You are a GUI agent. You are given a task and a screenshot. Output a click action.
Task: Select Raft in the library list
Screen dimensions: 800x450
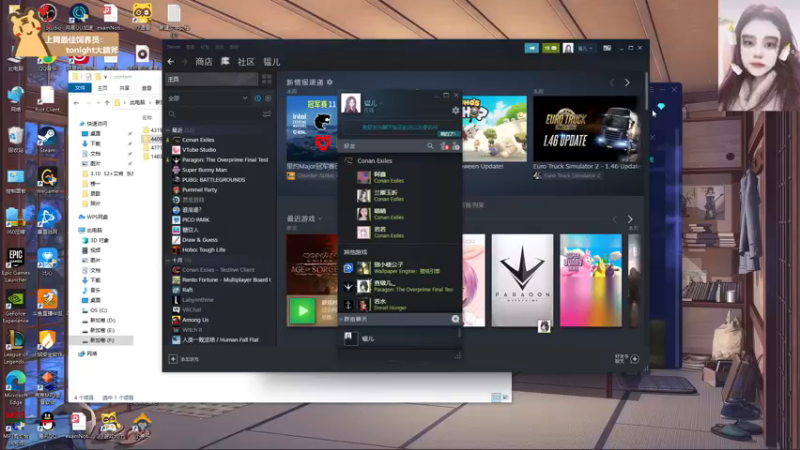pos(187,290)
